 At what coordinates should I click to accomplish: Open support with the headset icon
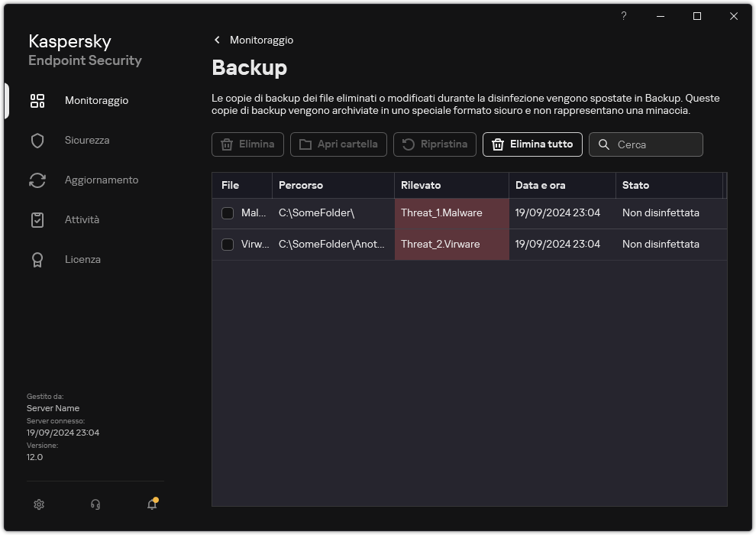point(95,504)
